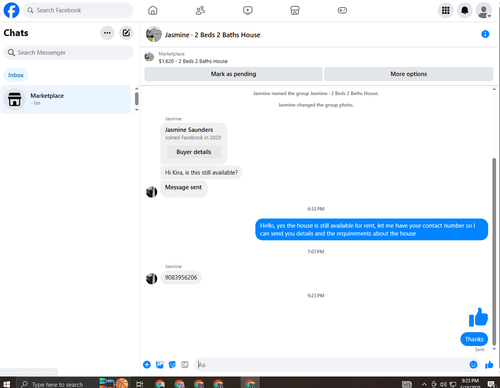Open the Watch video icon
The width and height of the screenshot is (500, 388).
248,11
